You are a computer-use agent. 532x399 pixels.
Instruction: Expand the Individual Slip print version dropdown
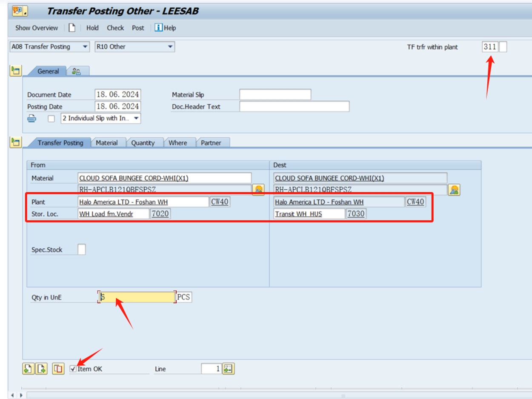[x=136, y=119]
